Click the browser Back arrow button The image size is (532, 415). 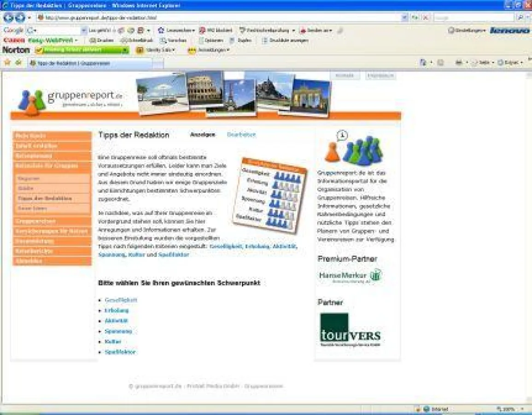tap(8, 18)
